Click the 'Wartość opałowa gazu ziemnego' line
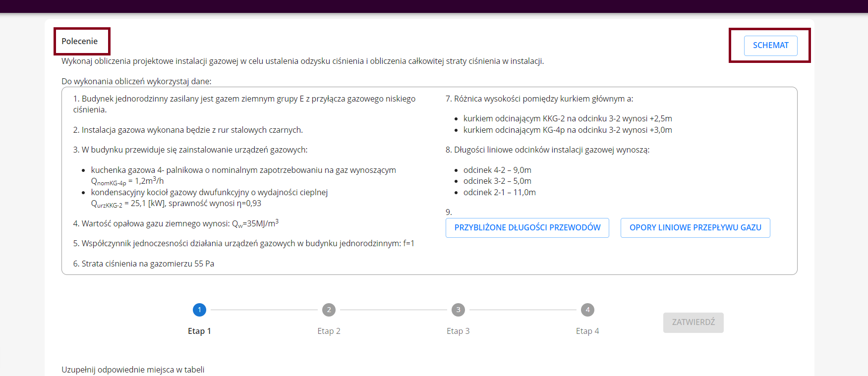This screenshot has width=868, height=376. (x=176, y=223)
